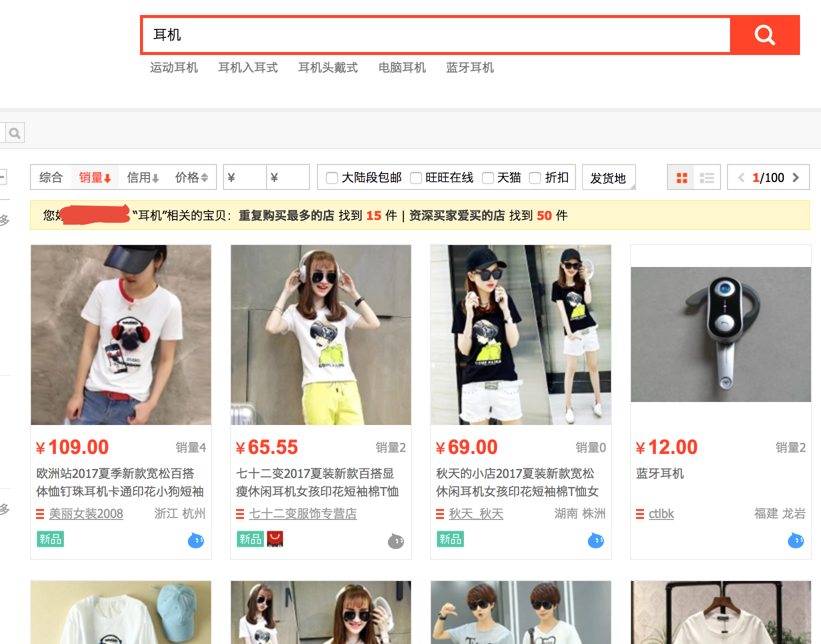Open the white T-shirt with blue cap thumbnail
Screen dimensions: 821x644
pos(121,612)
